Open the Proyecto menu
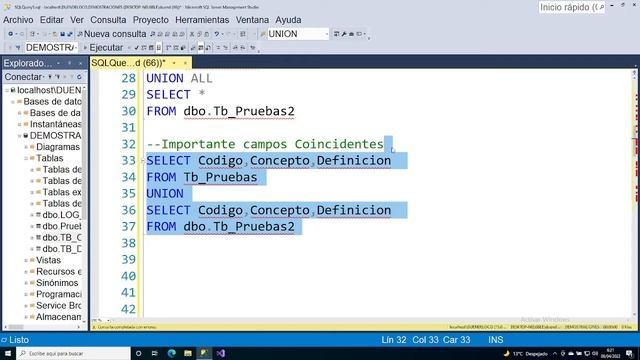 pyautogui.click(x=151, y=20)
